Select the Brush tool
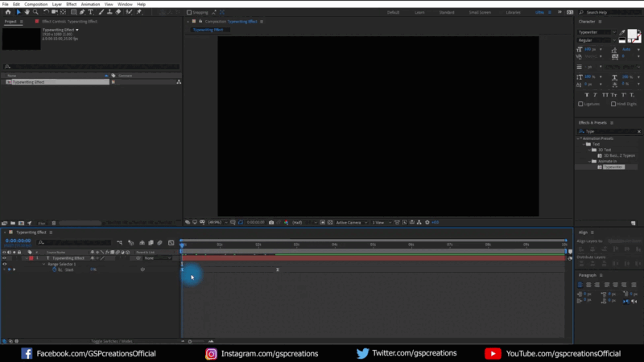 point(101,12)
